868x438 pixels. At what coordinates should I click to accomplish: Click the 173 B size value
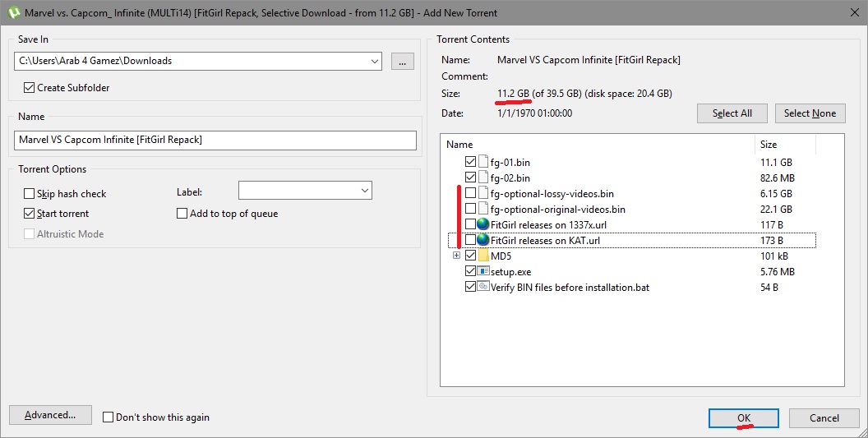pyautogui.click(x=771, y=240)
